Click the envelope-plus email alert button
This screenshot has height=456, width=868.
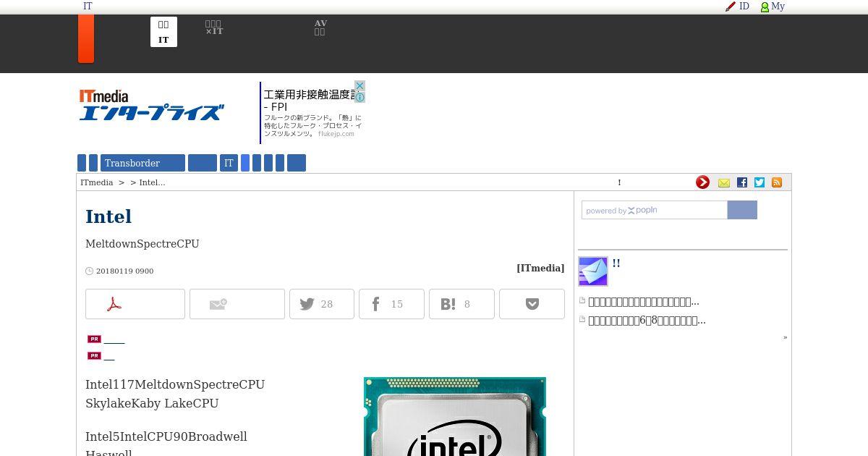coord(237,304)
